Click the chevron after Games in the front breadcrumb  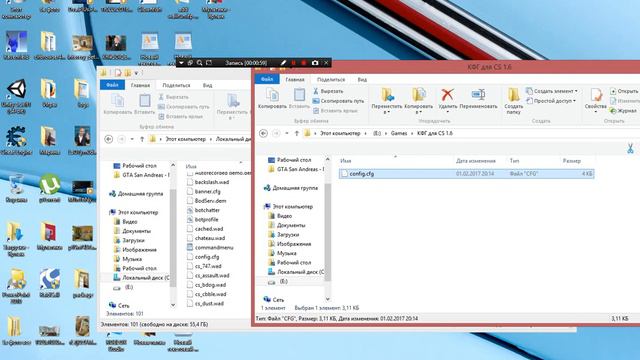412,133
